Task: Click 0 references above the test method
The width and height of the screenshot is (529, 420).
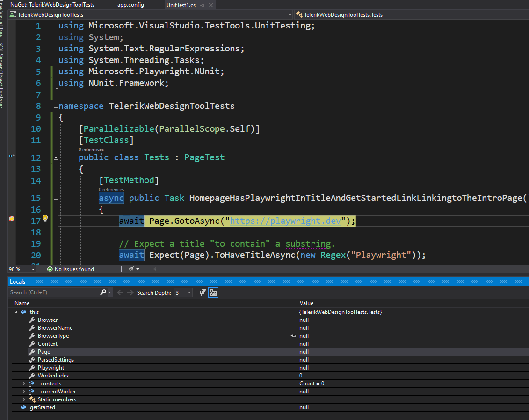Action: [111, 189]
